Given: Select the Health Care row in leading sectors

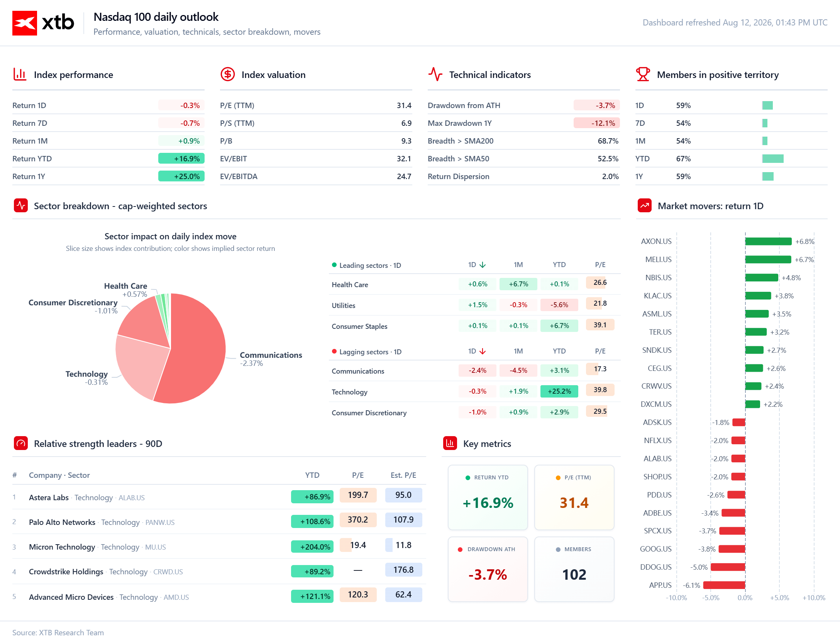Looking at the screenshot, I should 475,284.
